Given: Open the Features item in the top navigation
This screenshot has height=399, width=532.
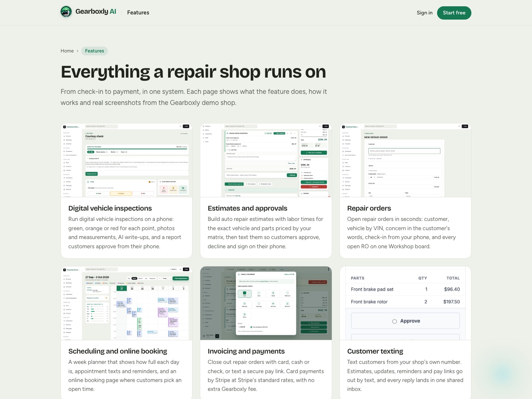Looking at the screenshot, I should click(x=138, y=13).
